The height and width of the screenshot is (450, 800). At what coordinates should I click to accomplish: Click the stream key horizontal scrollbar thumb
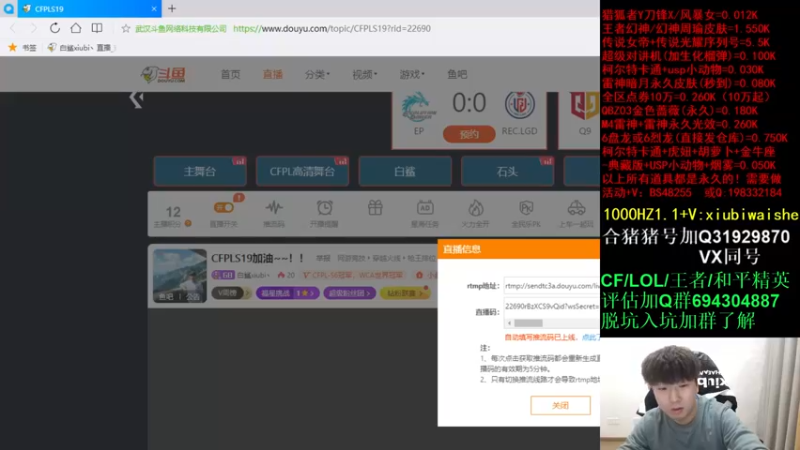(x=528, y=323)
